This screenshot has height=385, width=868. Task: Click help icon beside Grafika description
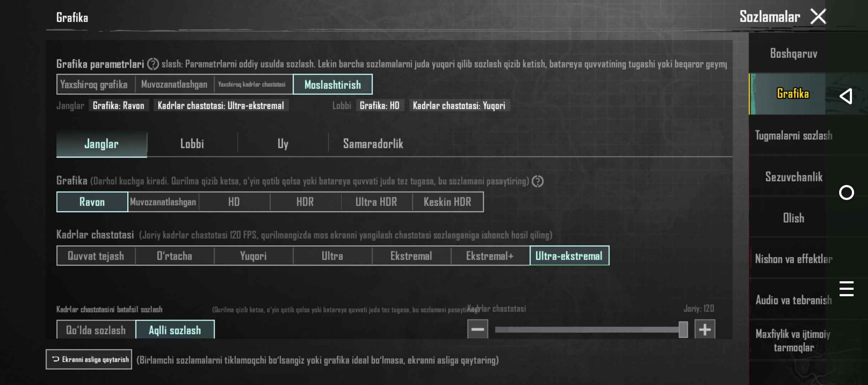coord(537,181)
